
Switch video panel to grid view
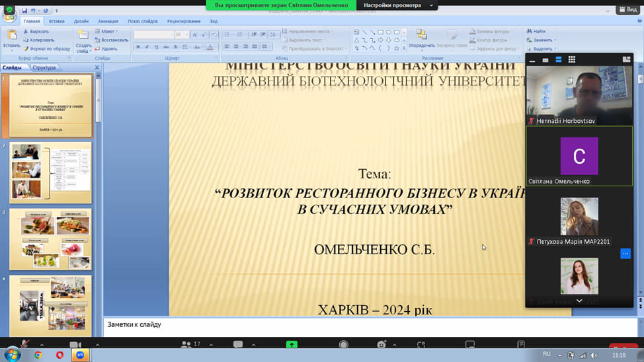572,59
